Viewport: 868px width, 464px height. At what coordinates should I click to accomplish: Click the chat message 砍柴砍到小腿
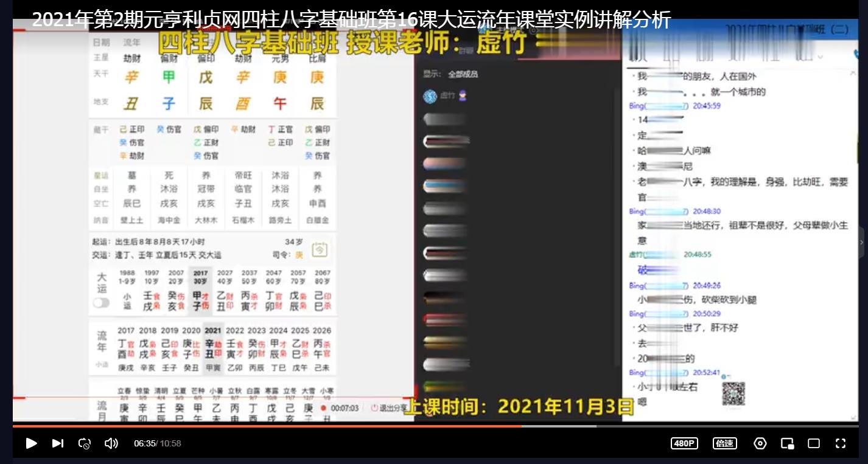pos(729,299)
